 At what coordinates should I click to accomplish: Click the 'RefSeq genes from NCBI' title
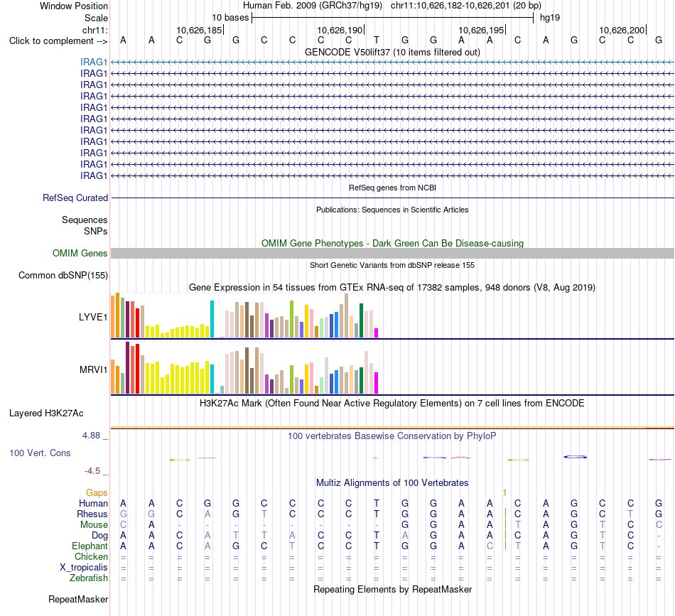[x=392, y=188]
